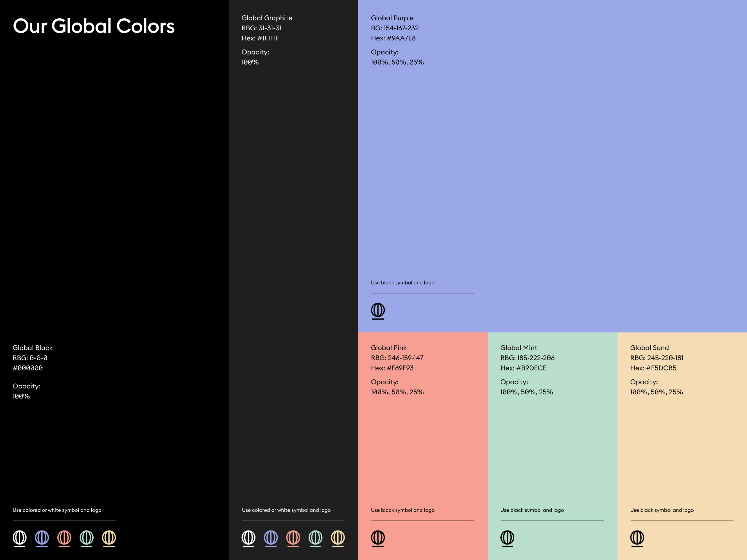Click 'Use colored or white symbol' in Graphite panel
This screenshot has width=747, height=560.
(286, 510)
